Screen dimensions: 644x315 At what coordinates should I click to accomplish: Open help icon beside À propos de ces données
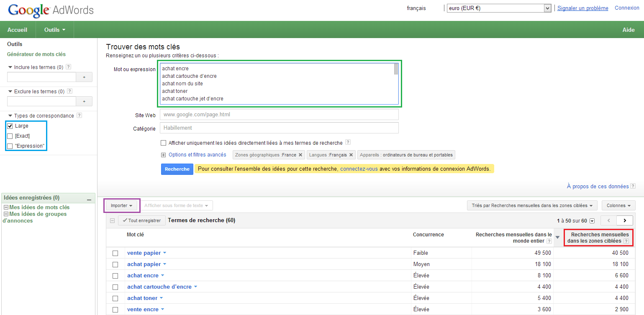point(633,186)
